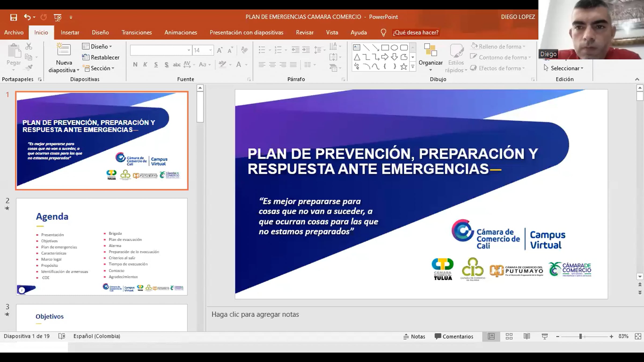
Task: Increase list indent level
Action: coord(306,50)
